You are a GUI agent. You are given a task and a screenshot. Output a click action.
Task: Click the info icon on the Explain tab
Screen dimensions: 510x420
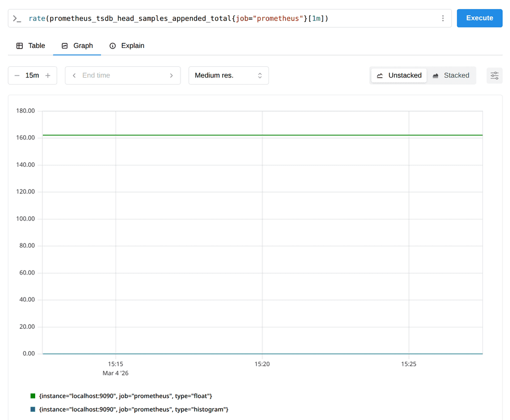coord(113,45)
